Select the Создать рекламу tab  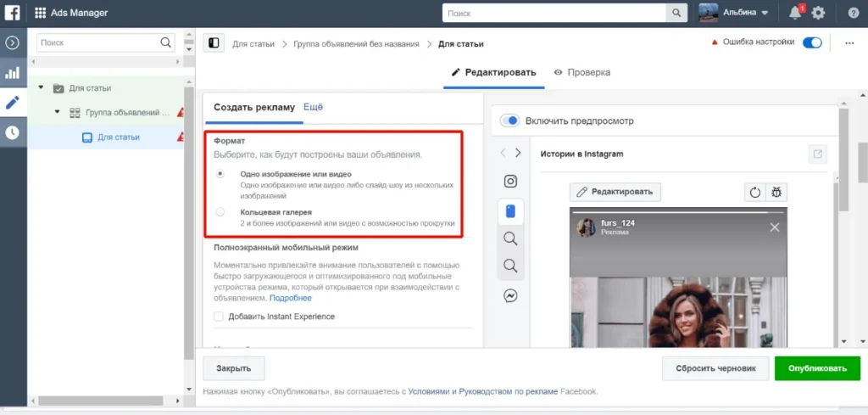254,108
